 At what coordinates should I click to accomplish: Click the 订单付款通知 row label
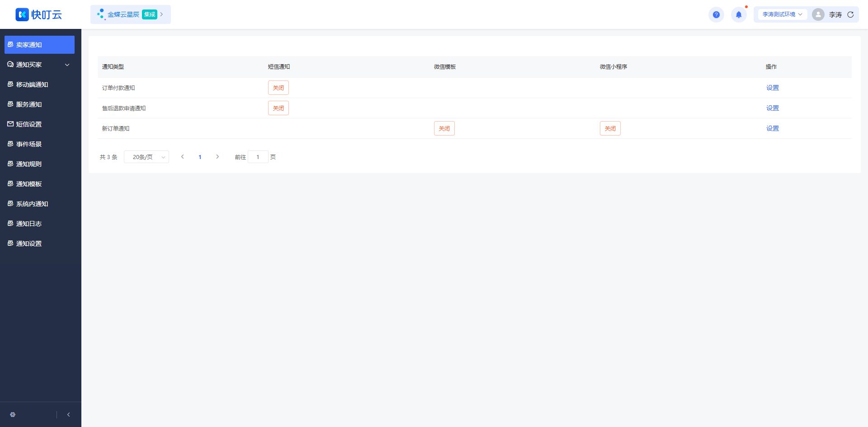118,88
